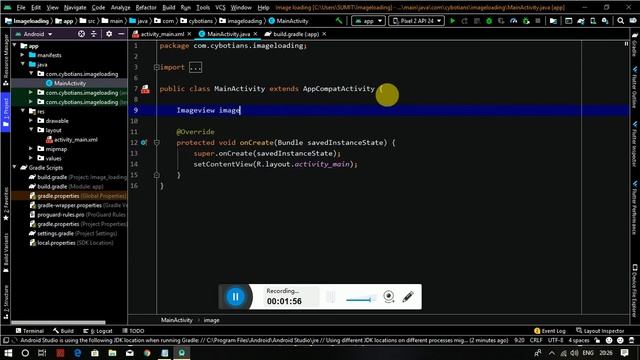Viewport: 640px width, 360px height.
Task: Click the Scroll from Source target icon
Action: click(x=81, y=34)
